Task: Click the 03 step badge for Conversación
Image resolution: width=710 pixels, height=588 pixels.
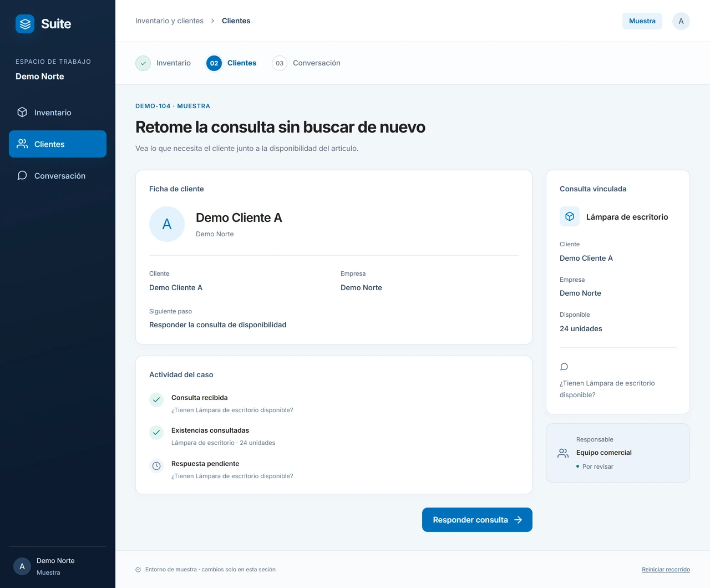Action: click(x=280, y=63)
